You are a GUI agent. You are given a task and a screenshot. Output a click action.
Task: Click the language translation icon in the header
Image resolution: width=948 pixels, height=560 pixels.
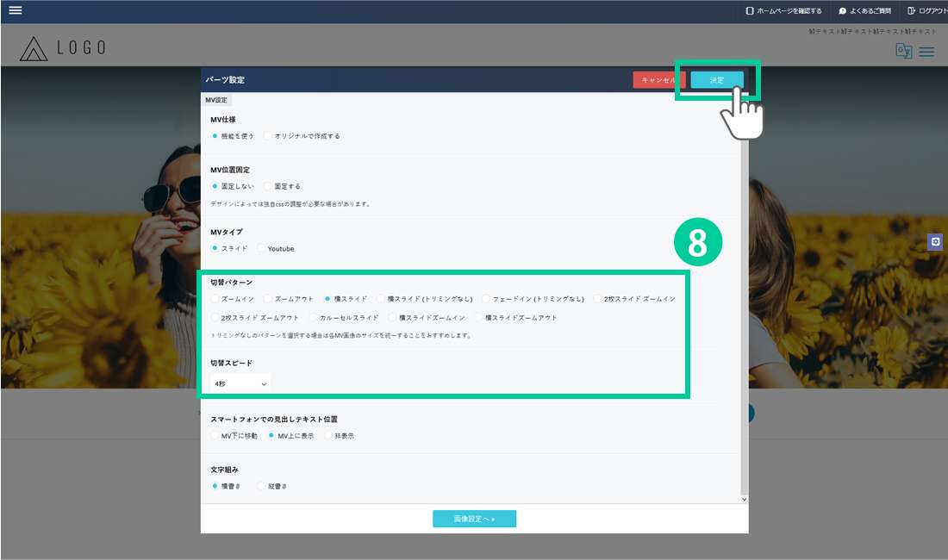click(x=903, y=51)
